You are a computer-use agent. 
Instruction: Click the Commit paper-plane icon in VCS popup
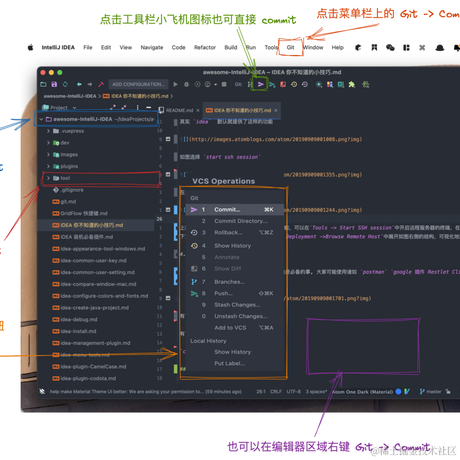[x=194, y=210]
